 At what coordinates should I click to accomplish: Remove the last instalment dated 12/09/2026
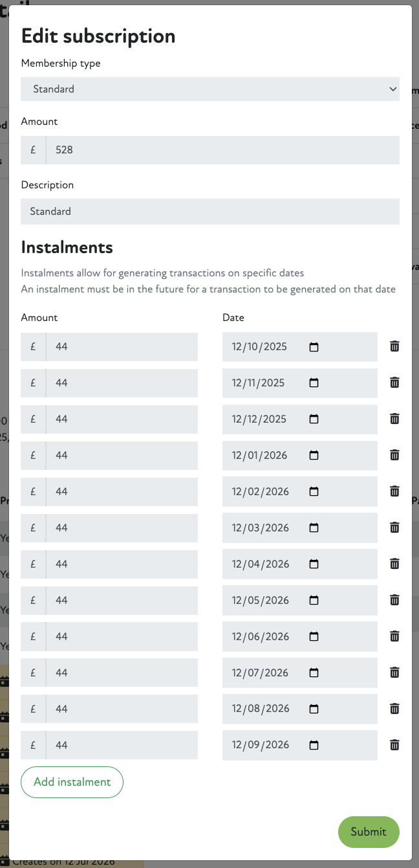[394, 745]
